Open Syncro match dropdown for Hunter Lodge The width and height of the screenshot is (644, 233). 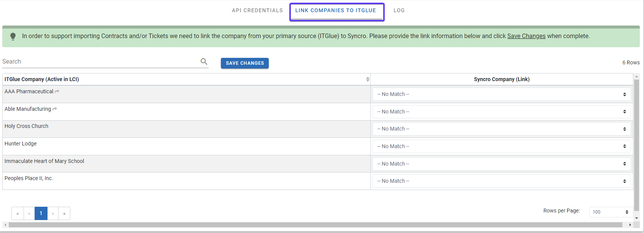[x=501, y=147]
